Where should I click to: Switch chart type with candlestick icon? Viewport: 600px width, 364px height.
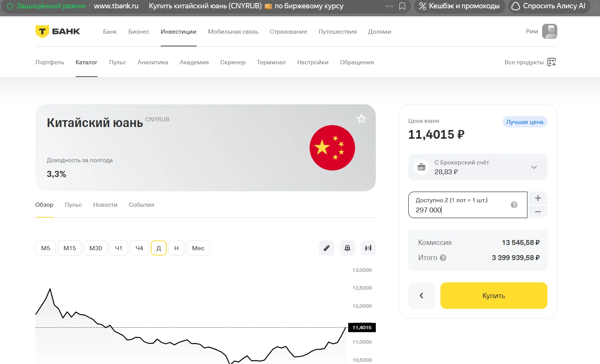(368, 248)
